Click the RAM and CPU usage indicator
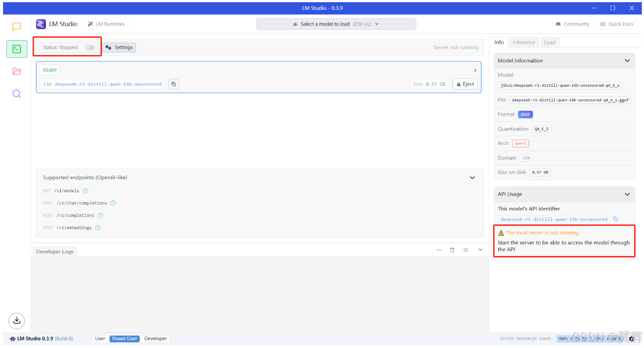 click(592, 338)
